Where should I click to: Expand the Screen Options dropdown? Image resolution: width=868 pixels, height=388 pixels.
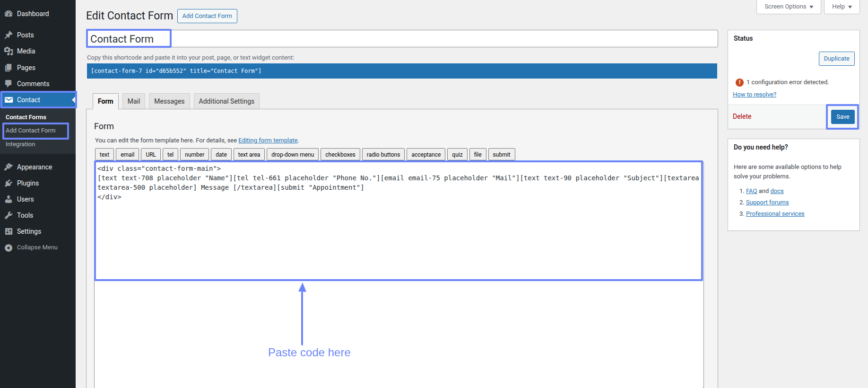point(788,7)
